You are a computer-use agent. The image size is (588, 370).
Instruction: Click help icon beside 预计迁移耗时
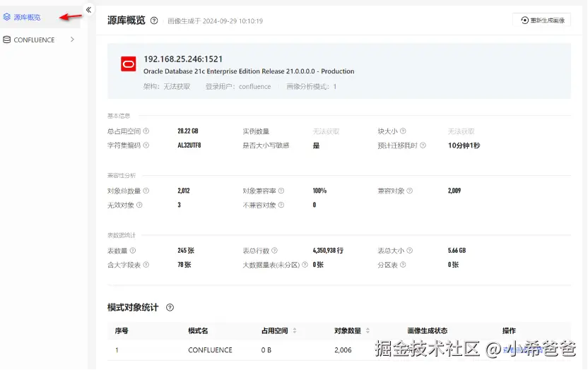[423, 145]
